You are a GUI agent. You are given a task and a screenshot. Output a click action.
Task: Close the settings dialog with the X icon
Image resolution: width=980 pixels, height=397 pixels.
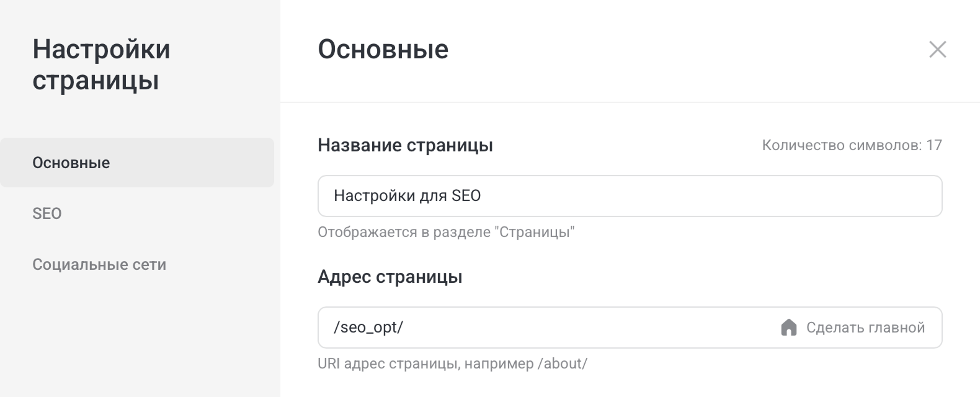tap(938, 49)
